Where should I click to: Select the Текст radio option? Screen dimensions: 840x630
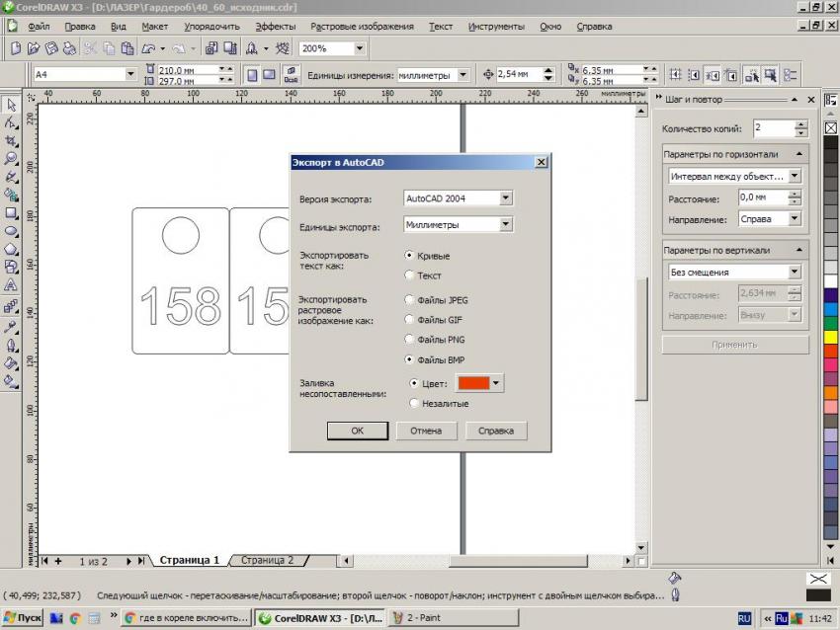(x=410, y=276)
